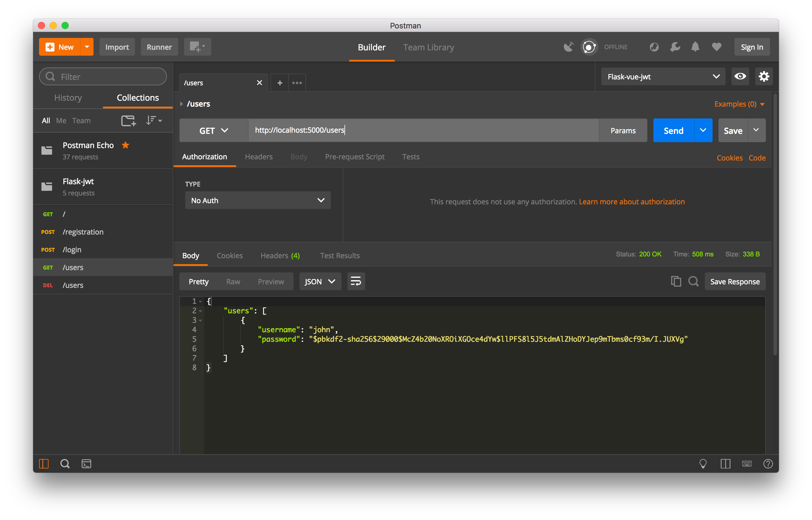Create a new folder in the sidebar
Screen dimensions: 812x520
(128, 121)
